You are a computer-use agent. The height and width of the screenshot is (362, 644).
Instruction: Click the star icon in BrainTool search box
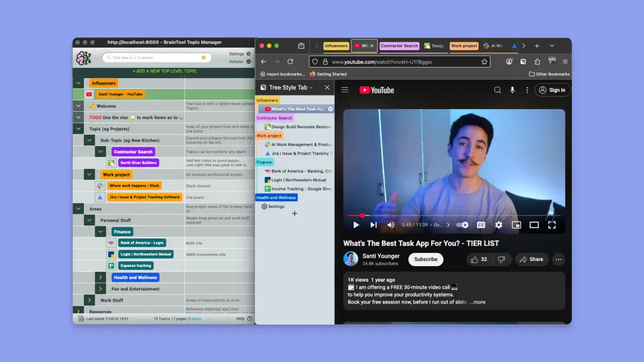pyautogui.click(x=203, y=57)
